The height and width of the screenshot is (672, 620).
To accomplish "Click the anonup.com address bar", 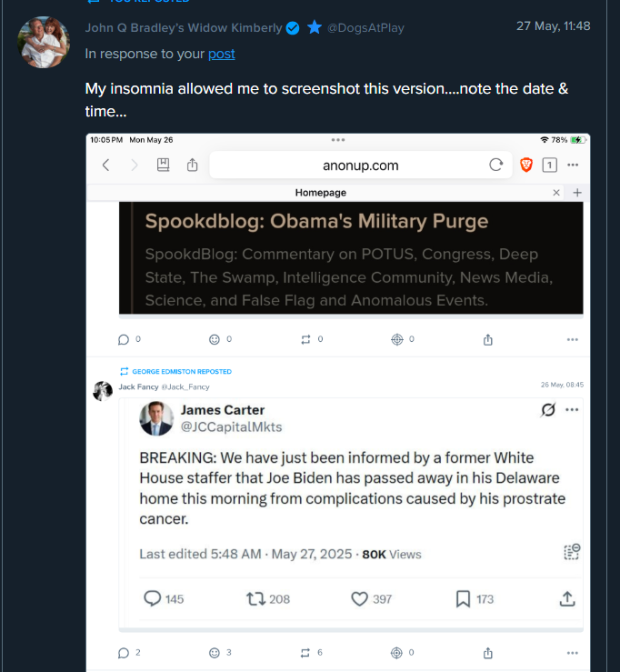I will point(361,165).
